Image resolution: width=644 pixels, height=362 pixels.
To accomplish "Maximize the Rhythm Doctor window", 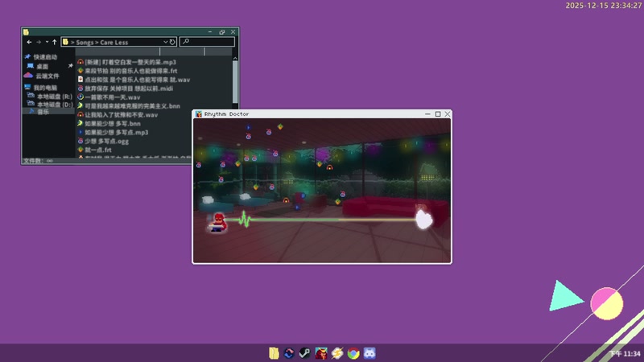I will click(438, 114).
